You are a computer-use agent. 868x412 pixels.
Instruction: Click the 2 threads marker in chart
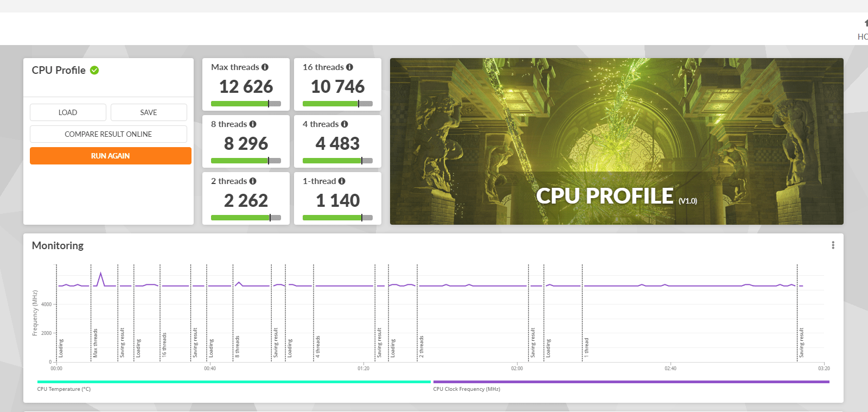(422, 346)
